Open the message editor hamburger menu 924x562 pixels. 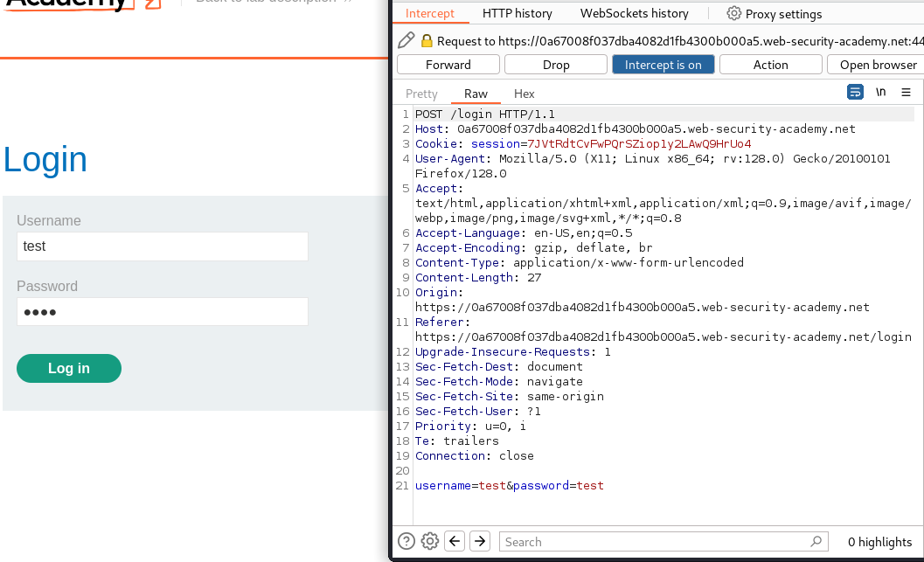[x=906, y=91]
